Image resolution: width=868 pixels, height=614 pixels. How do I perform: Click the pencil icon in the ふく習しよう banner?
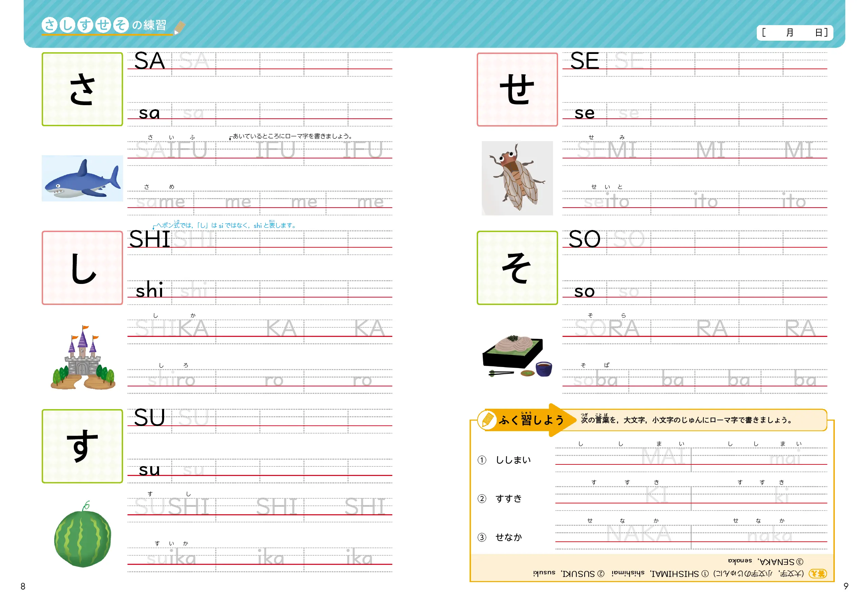[487, 420]
